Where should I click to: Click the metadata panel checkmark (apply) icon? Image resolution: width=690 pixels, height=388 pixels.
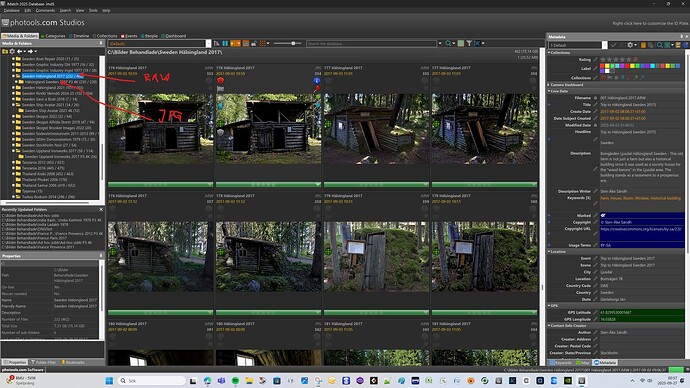(x=613, y=45)
